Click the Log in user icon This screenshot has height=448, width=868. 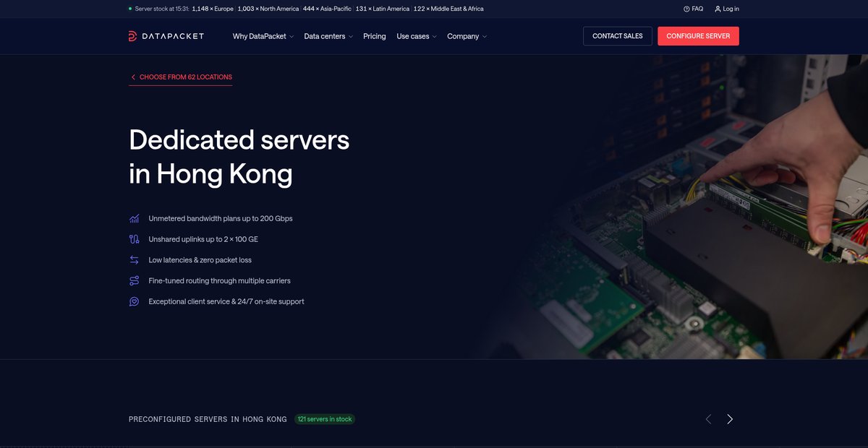tap(718, 9)
